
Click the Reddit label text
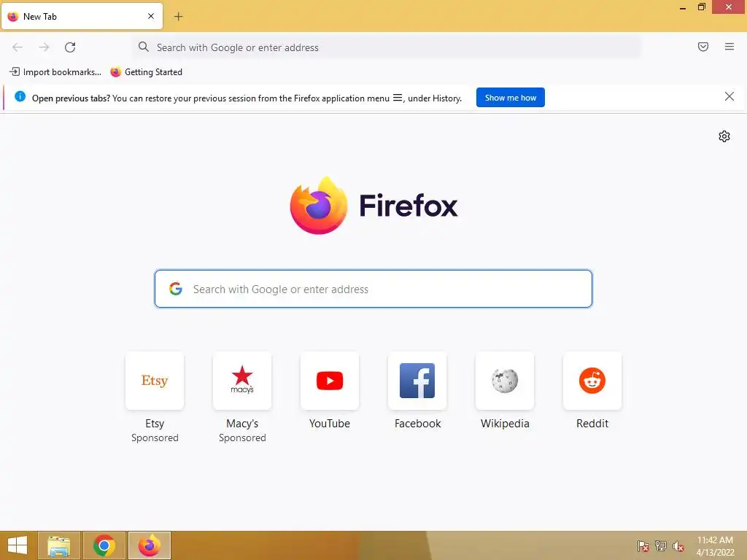(592, 424)
